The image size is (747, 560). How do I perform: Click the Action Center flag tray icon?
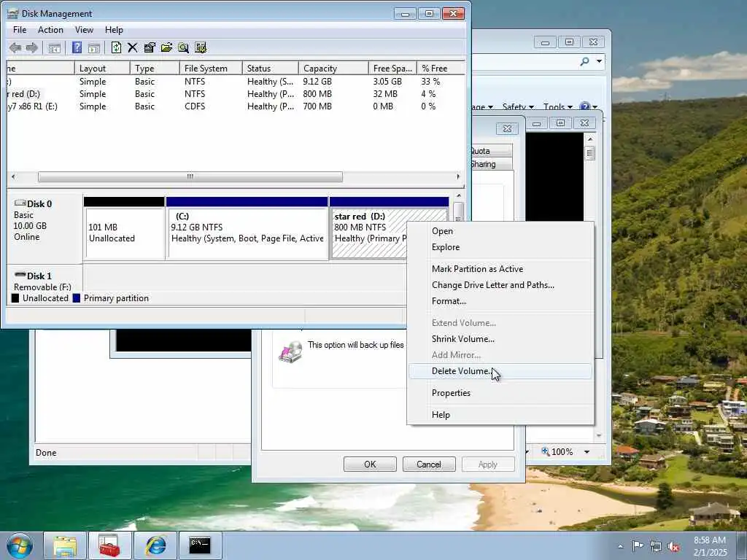[638, 546]
